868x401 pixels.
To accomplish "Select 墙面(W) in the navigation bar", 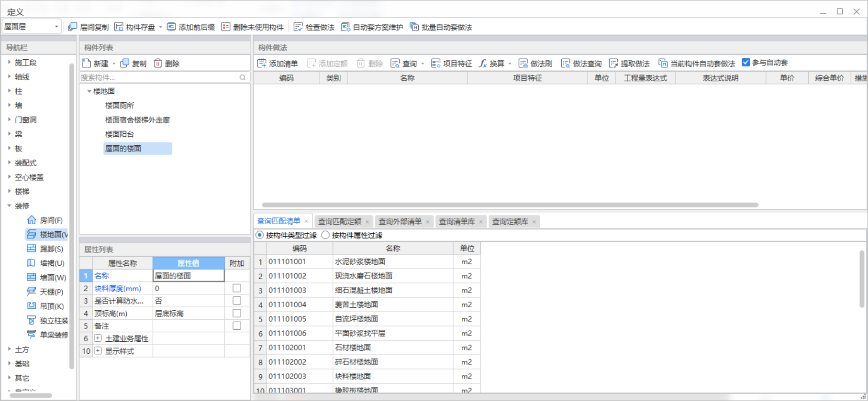I will pyautogui.click(x=46, y=277).
